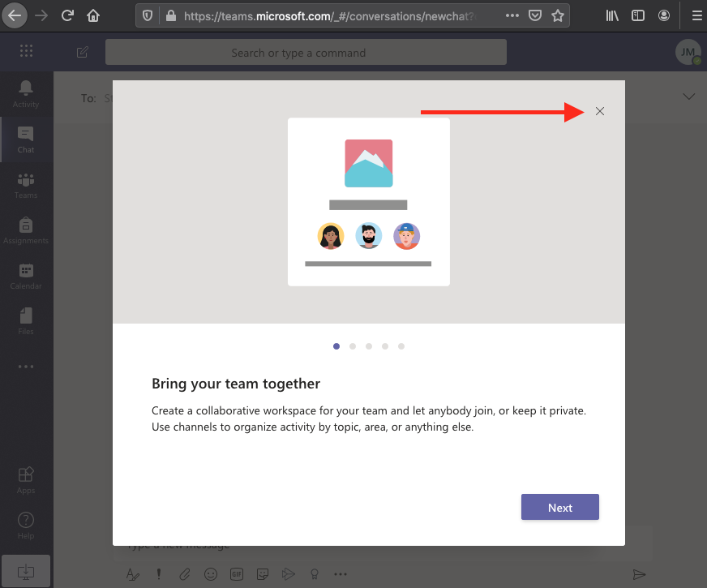Select the second carousel page dot
The image size is (707, 588).
pos(353,346)
